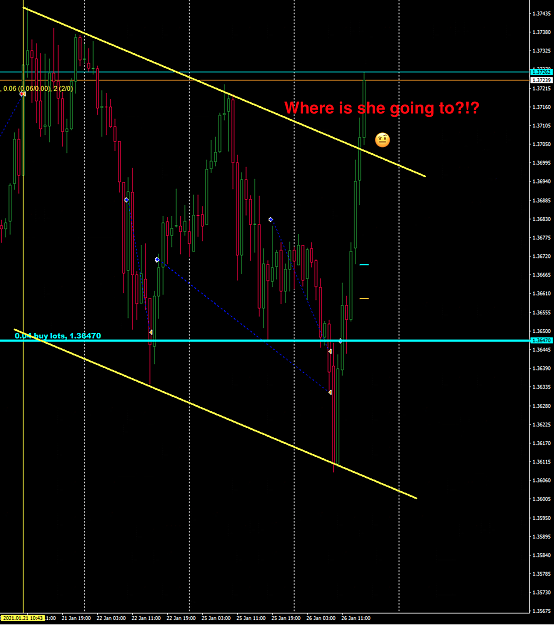This screenshot has height=625, width=554.
Task: Click the 26 Jan 03:00 time label
Action: click(321, 618)
